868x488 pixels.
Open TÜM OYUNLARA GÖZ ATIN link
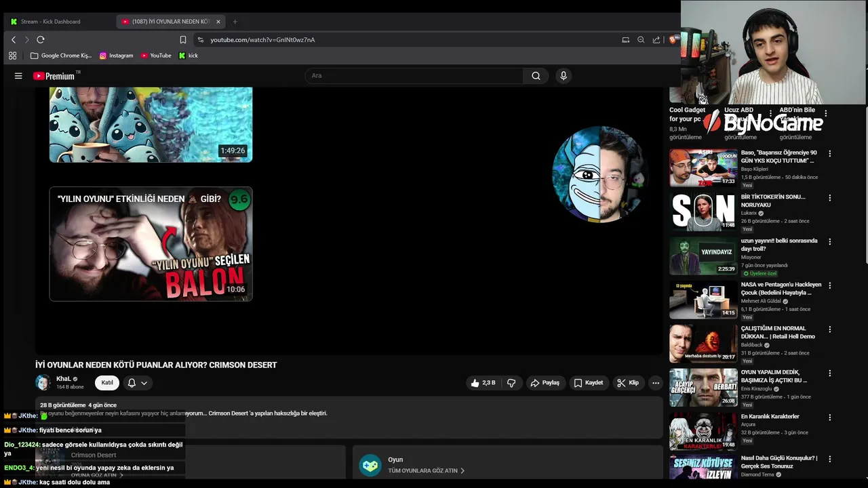point(426,470)
